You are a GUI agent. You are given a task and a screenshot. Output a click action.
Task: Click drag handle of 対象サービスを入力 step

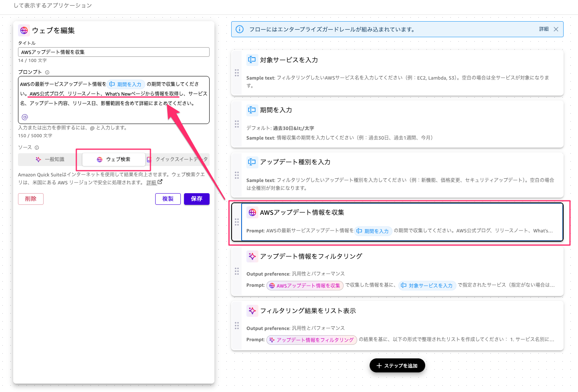pyautogui.click(x=237, y=73)
